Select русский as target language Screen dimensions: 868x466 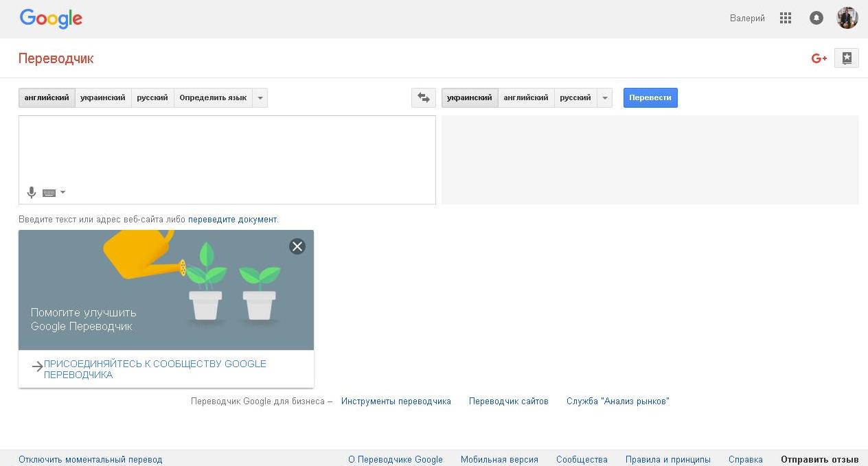point(575,97)
